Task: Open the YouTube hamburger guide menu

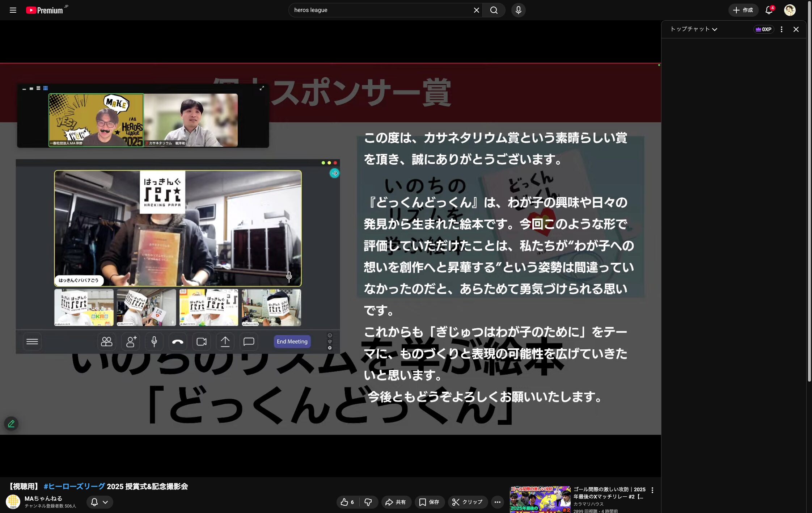Action: point(13,10)
